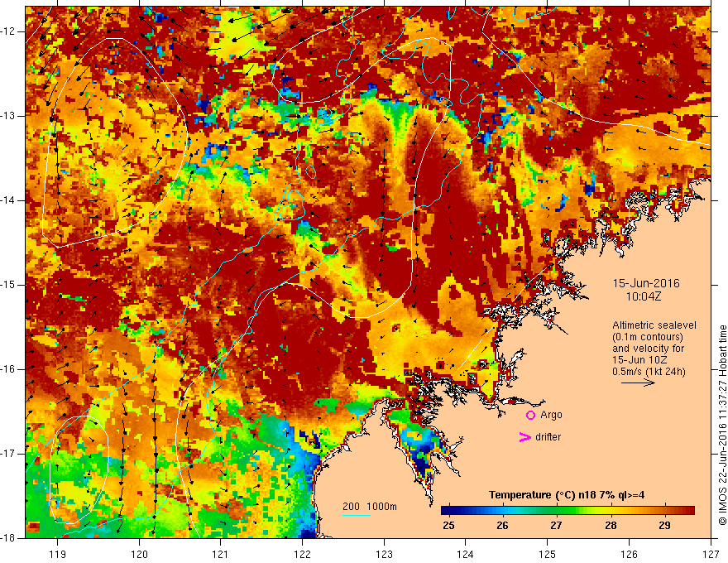Screen dimensions: 728x563
Task: Click the 120 longitude axis label
Action: pyautogui.click(x=139, y=554)
